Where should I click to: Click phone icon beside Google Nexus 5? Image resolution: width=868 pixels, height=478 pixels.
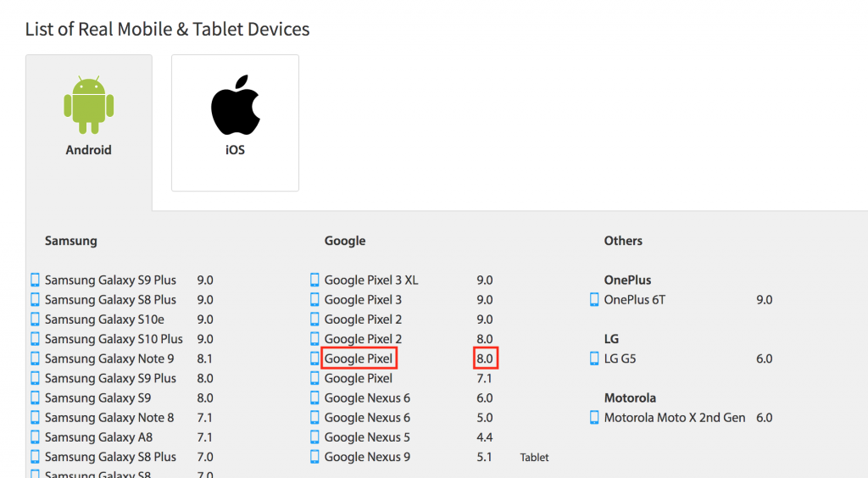tap(314, 437)
